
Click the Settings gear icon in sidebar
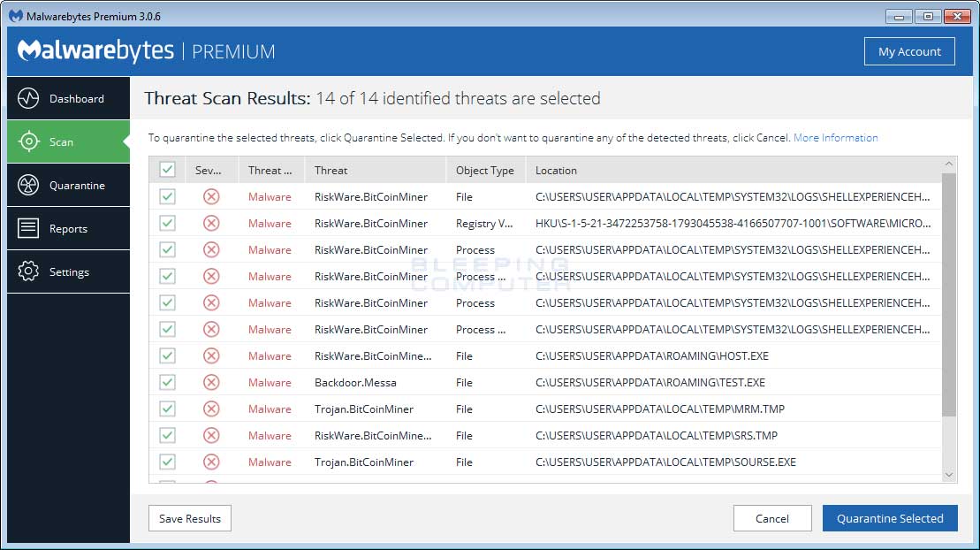pyautogui.click(x=28, y=271)
